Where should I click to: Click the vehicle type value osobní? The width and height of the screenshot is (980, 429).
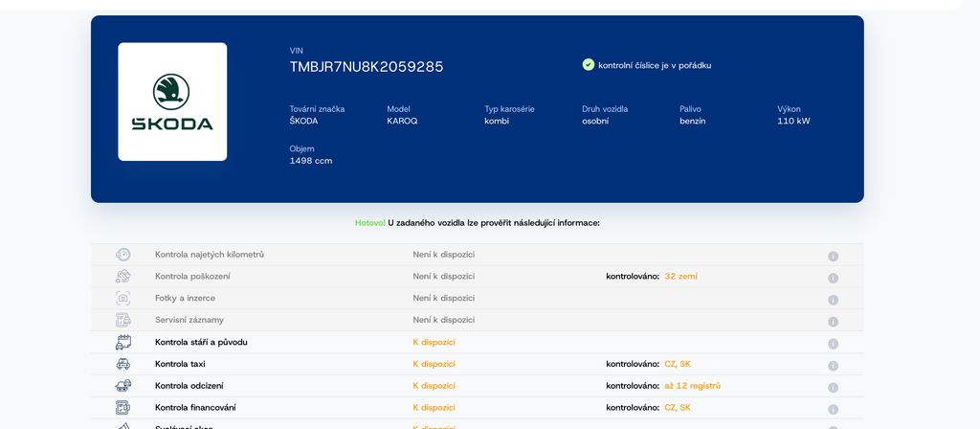pyautogui.click(x=595, y=122)
